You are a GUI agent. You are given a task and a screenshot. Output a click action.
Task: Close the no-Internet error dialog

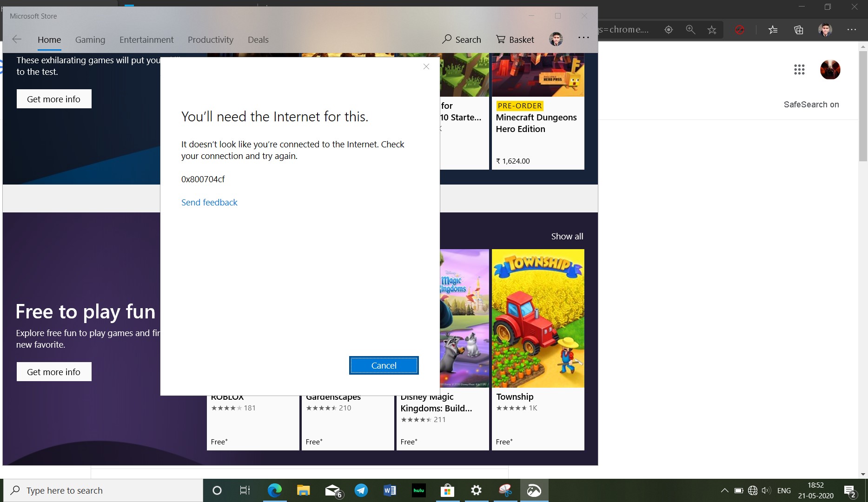[426, 66]
